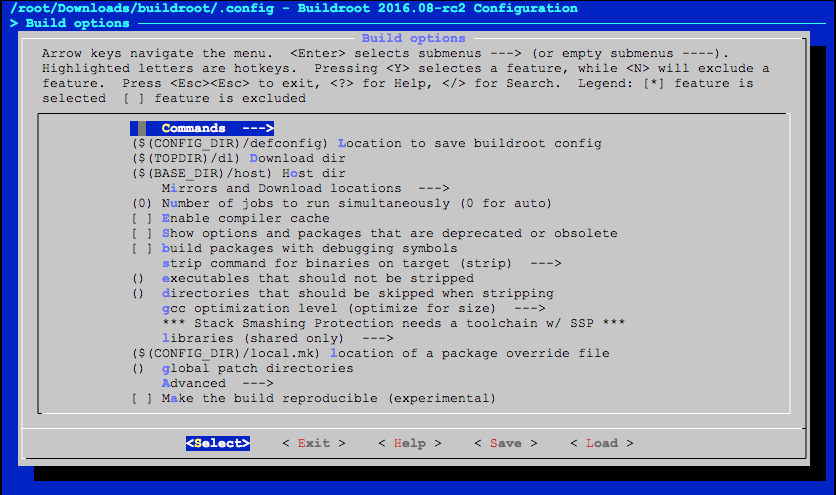Select the Download dir entry

(238, 158)
